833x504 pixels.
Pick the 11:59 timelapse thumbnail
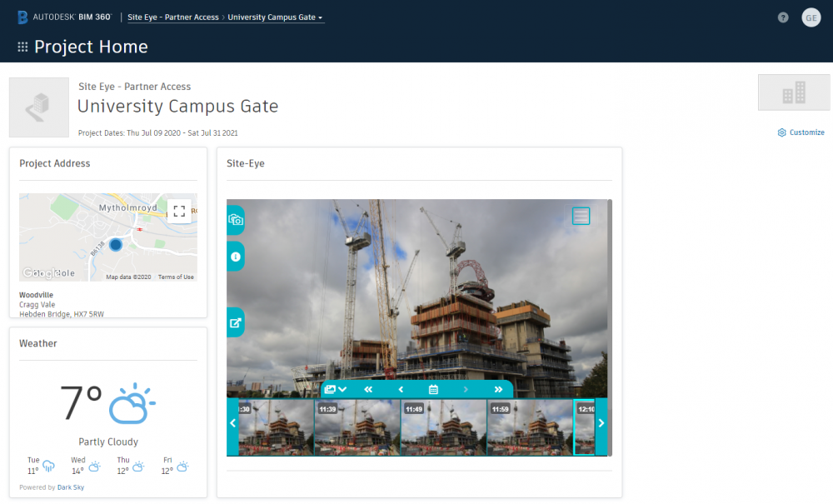tap(530, 427)
